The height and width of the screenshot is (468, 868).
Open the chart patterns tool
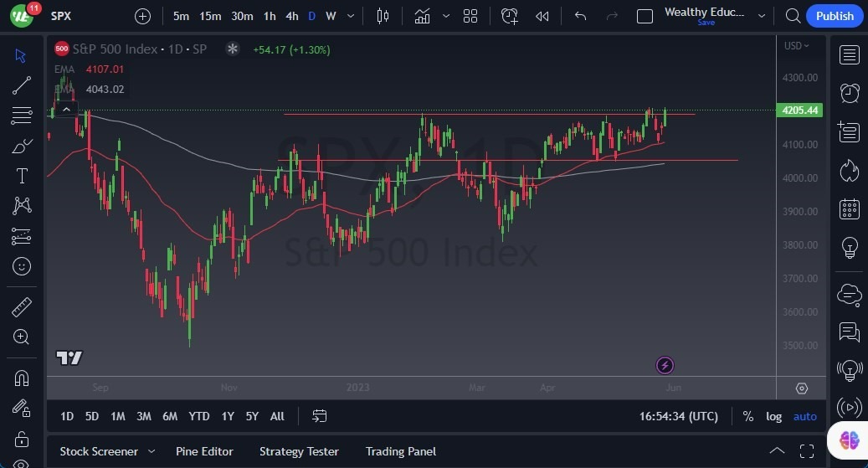21,206
